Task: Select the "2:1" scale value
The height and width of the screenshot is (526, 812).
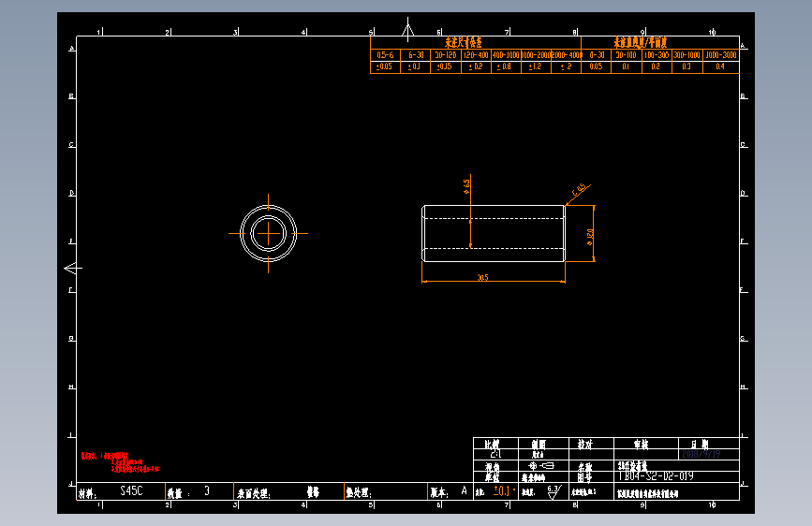Action: 495,454
